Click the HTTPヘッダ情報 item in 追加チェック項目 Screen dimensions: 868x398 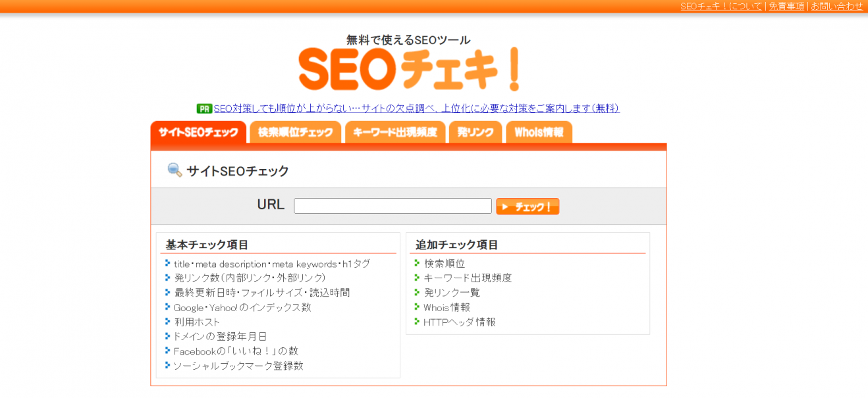[458, 322]
